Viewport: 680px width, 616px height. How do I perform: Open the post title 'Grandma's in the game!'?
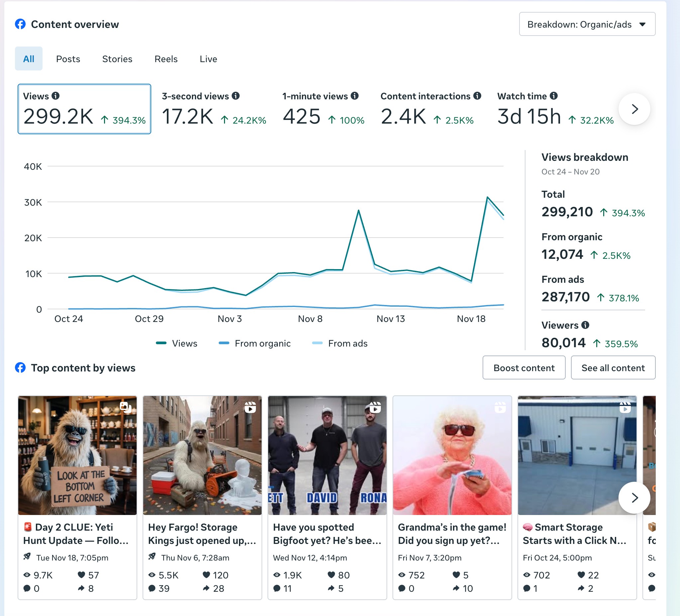point(452,534)
